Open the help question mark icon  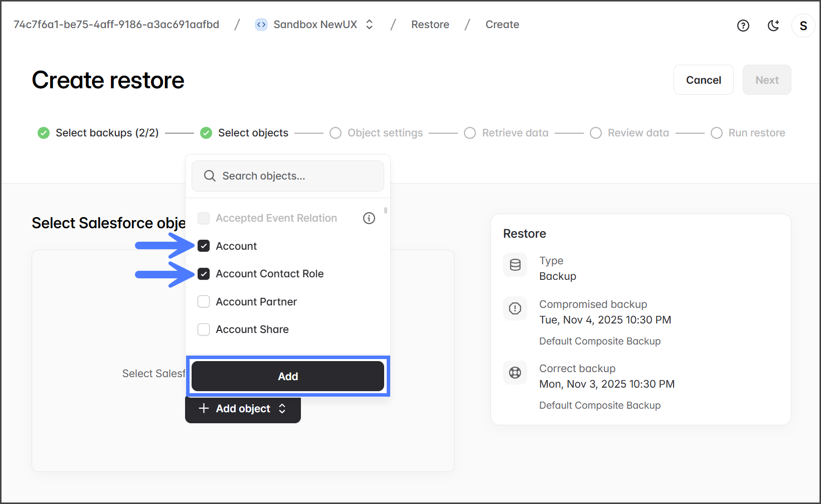pos(743,26)
